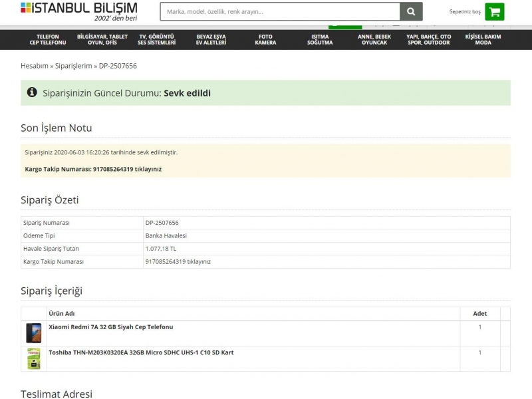Screen dimensions: 532x399
Task: Click the İstanbul Bilişim logo
Action: pos(79,11)
